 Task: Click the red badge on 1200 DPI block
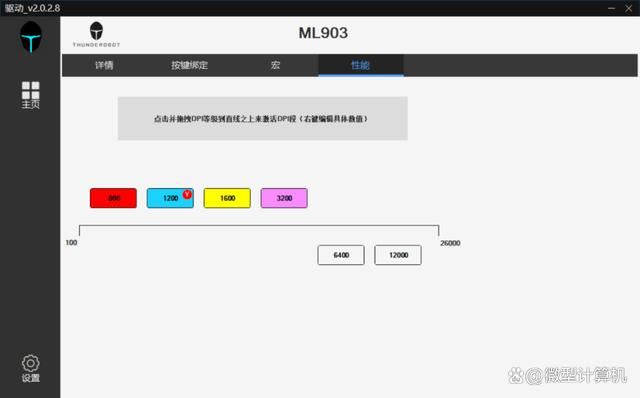pos(187,194)
